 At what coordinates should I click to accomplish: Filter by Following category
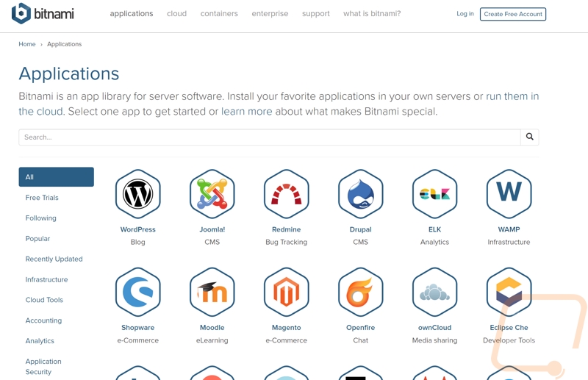pos(41,218)
